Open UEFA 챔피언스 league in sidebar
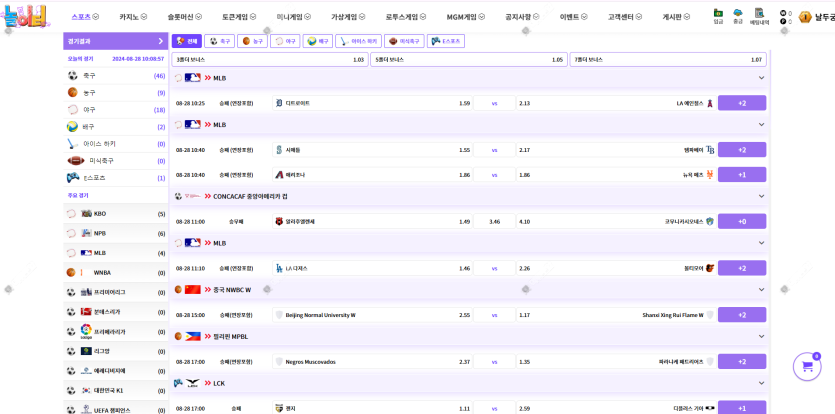The width and height of the screenshot is (835, 414). [x=116, y=409]
